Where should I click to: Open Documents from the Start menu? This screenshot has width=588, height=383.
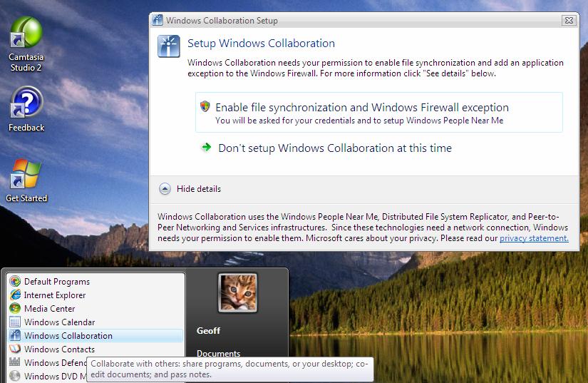218,353
